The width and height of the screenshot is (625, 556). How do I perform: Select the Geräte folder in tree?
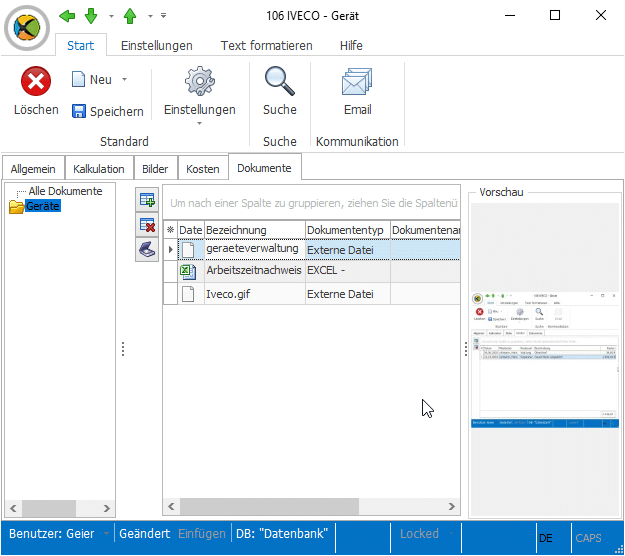(x=43, y=206)
